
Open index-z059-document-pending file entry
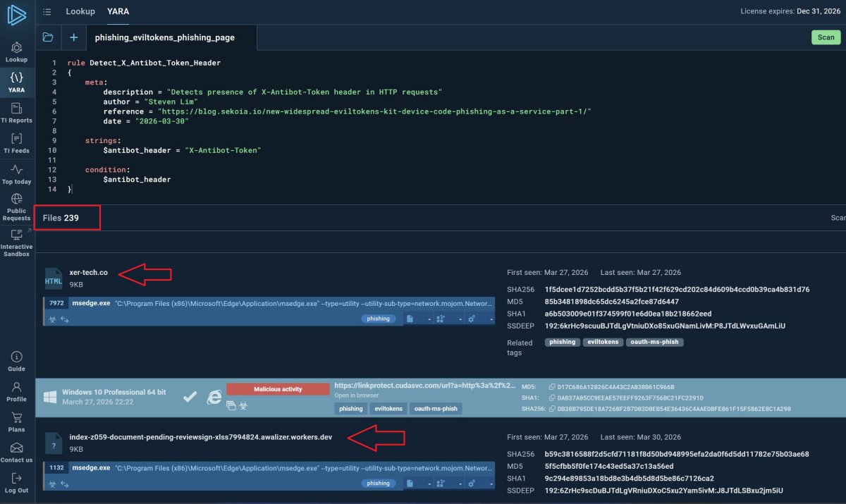pyautogui.click(x=201, y=437)
